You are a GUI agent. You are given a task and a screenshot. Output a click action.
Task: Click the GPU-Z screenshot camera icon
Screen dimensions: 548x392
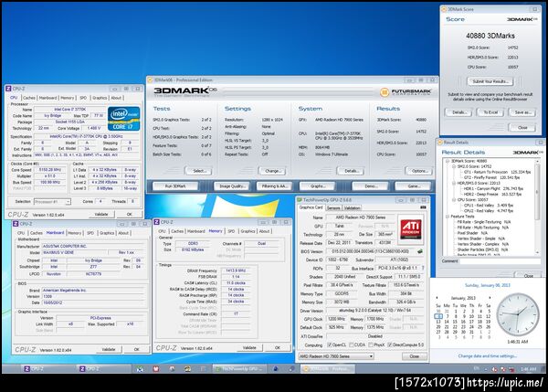pyautogui.click(x=423, y=207)
